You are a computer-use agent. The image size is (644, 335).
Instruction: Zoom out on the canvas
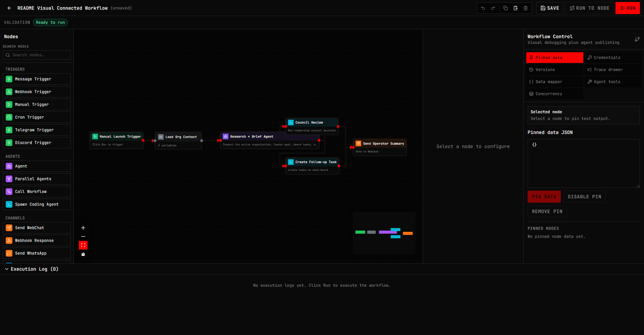click(x=83, y=237)
